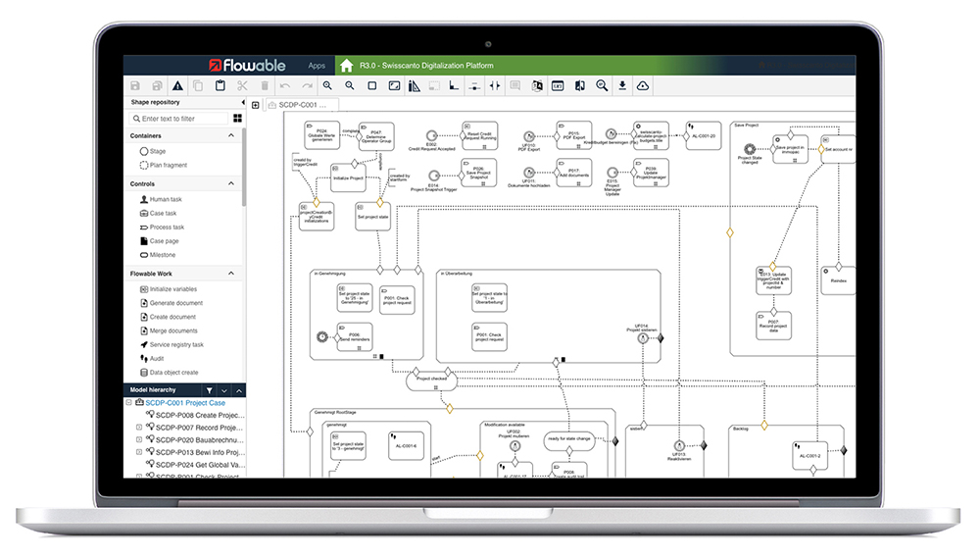Click the Enter text to filter field
This screenshot has height=558, width=980.
coord(178,119)
